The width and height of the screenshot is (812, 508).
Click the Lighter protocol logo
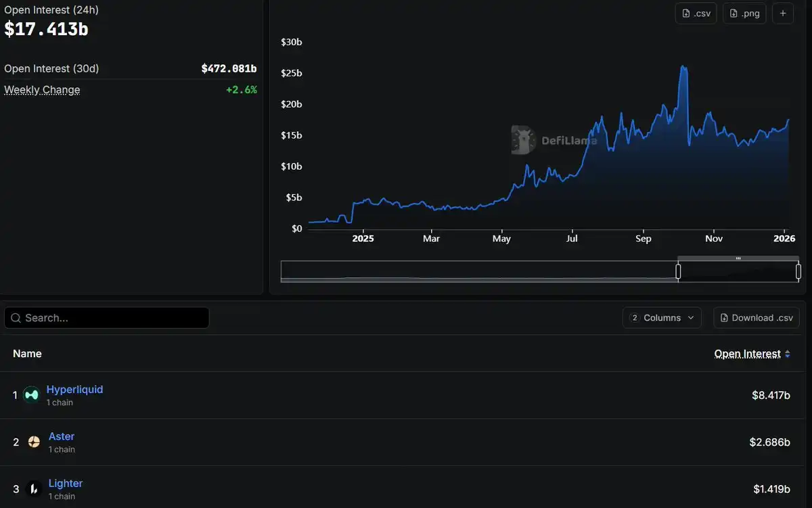[x=34, y=488]
